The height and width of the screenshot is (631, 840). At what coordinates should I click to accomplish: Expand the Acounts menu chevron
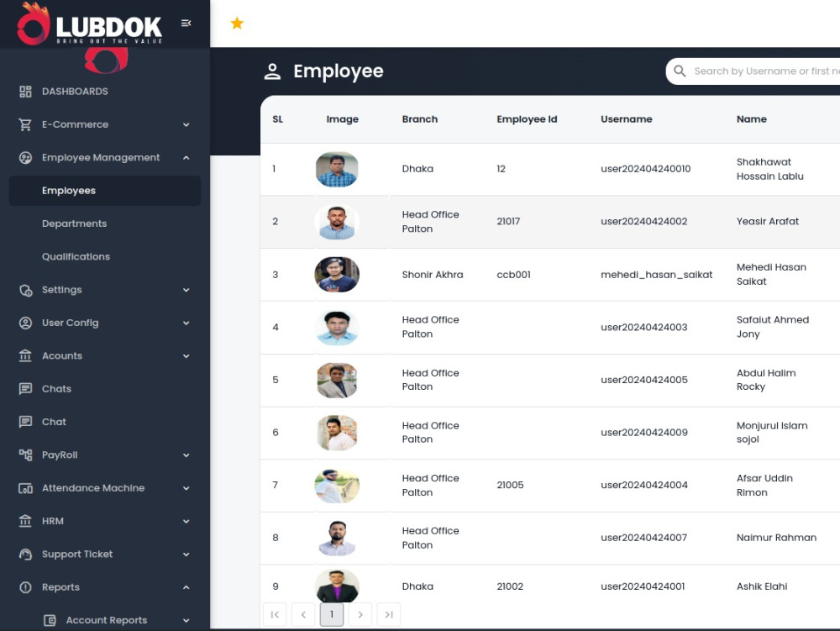(186, 355)
